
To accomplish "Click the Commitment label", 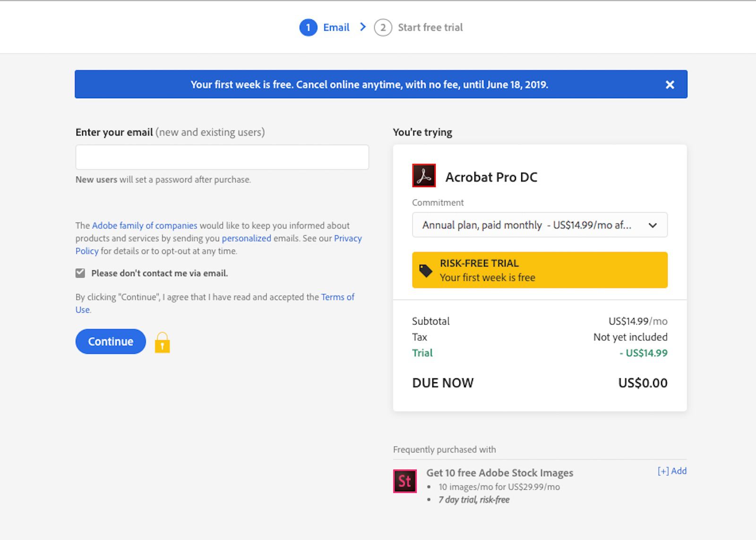I will (x=438, y=202).
